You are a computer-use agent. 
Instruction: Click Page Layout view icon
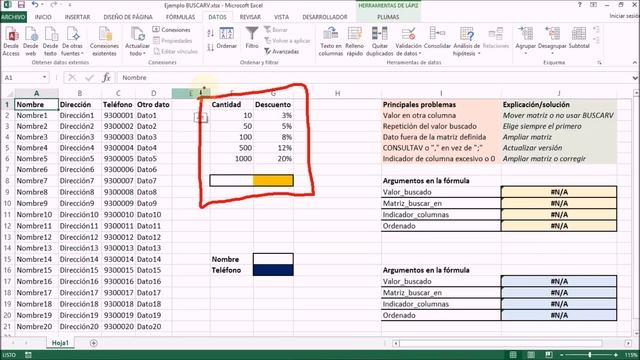[531, 355]
